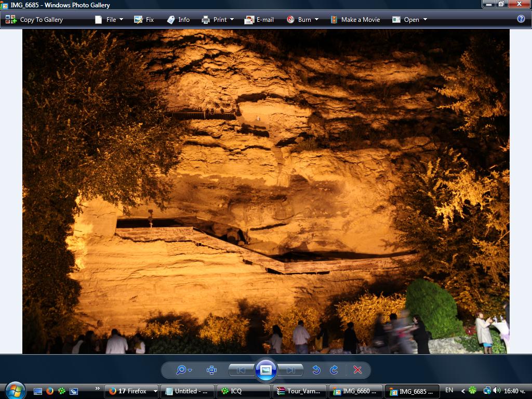The height and width of the screenshot is (399, 532).
Task: Click Make a Movie button
Action: tap(355, 20)
